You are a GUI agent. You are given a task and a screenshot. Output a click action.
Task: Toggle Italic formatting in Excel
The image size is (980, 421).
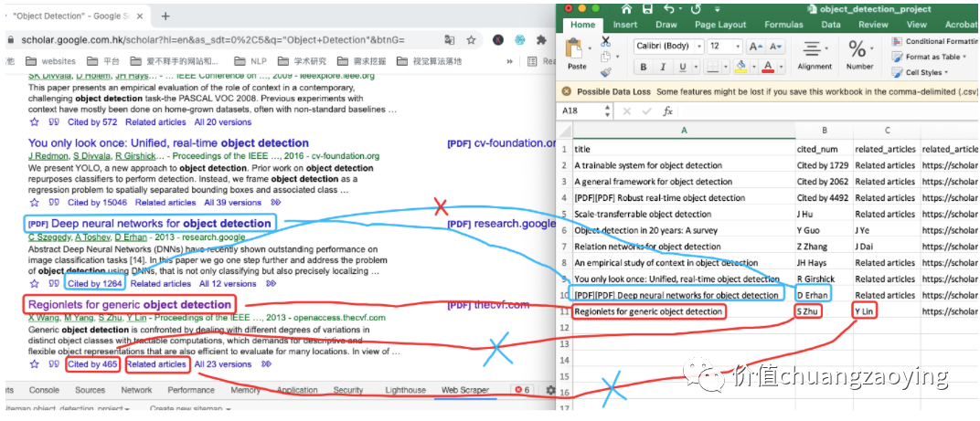click(662, 67)
